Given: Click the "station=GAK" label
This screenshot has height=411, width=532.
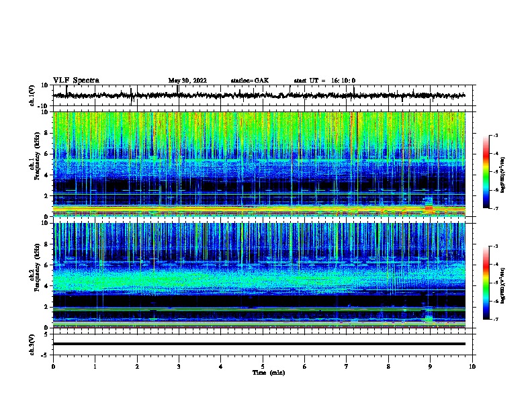Looking at the screenshot, I should click(250, 81).
